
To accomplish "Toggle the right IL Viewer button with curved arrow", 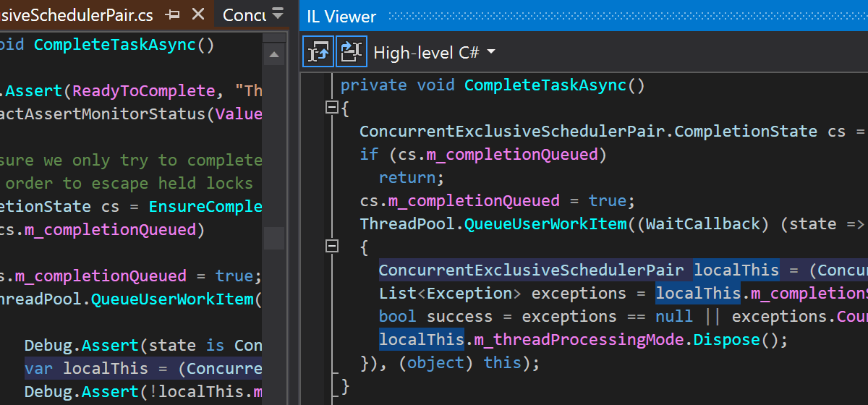I will [x=351, y=52].
